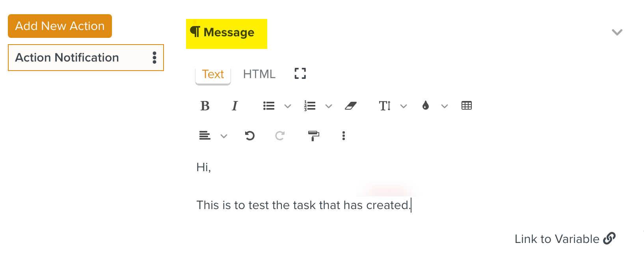This screenshot has height=269, width=644.
Task: Open the text color dropdown
Action: [x=445, y=106]
